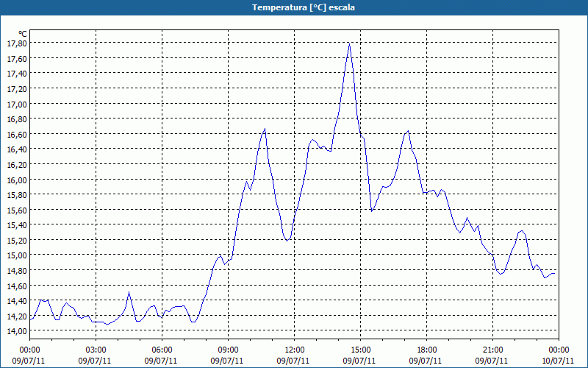Click the 16,20 y-axis label
The image size is (588, 368).
tap(17, 164)
